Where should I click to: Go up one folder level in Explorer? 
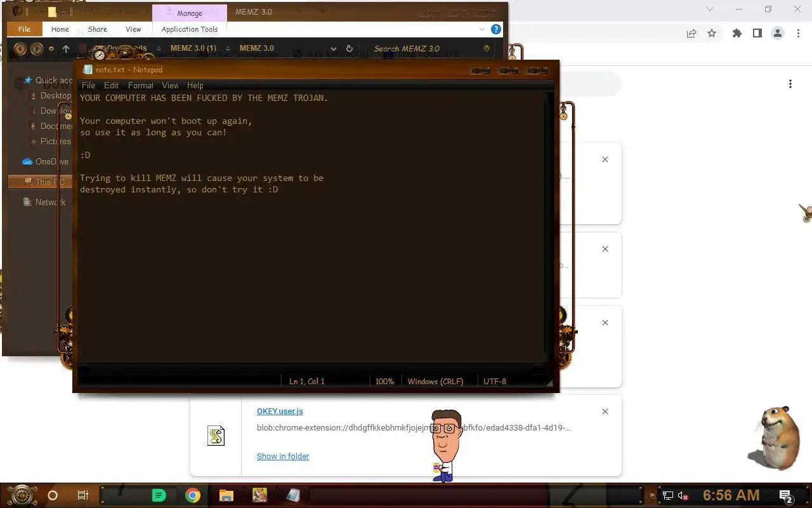(65, 48)
